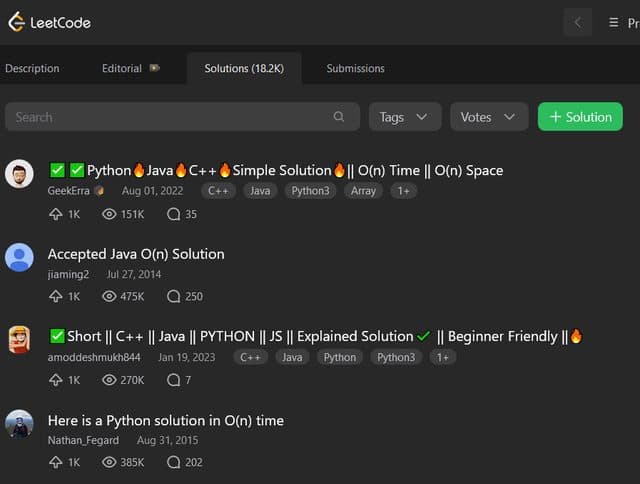Switch to the Submissions tab
The width and height of the screenshot is (640, 484).
point(356,68)
